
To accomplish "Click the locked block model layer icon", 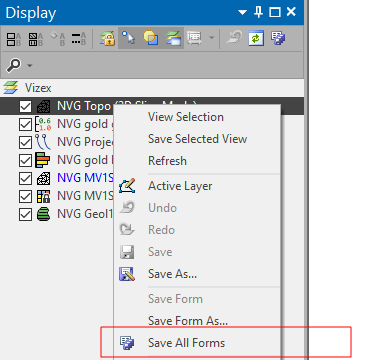I will pyautogui.click(x=43, y=196).
